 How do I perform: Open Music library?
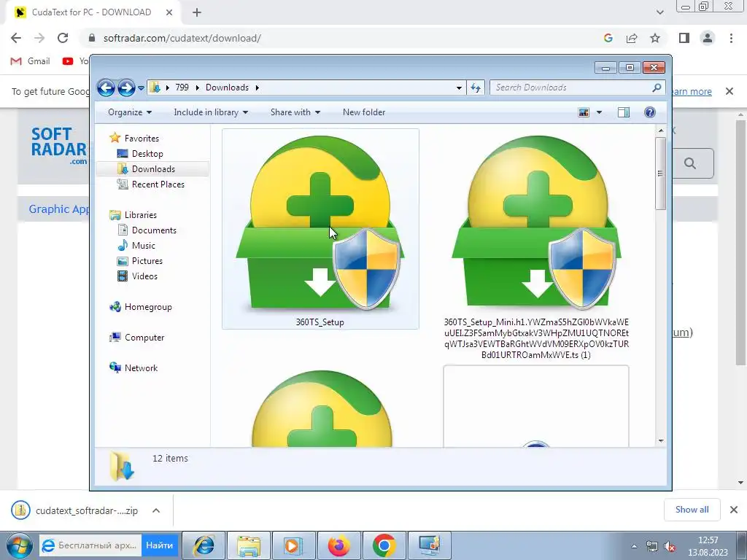point(143,246)
